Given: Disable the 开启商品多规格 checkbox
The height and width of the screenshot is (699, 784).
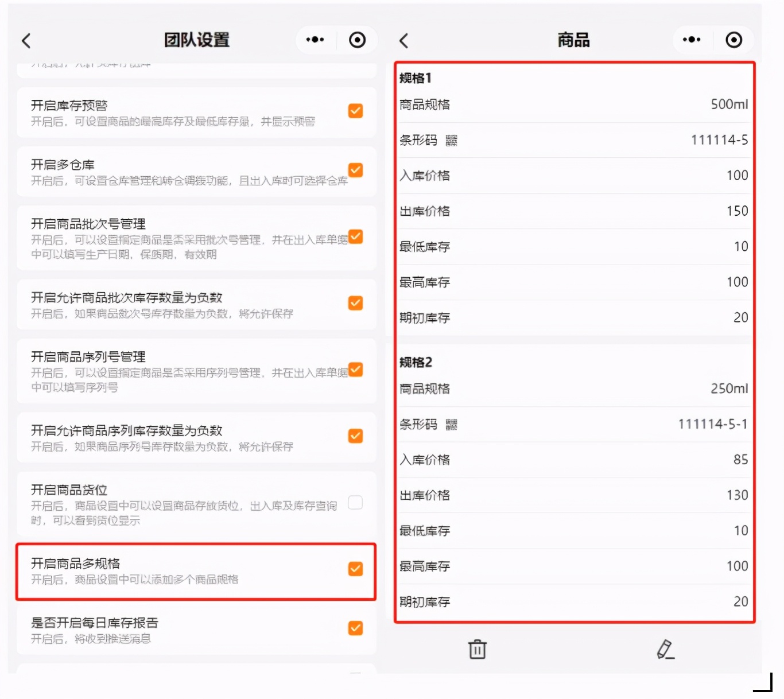Looking at the screenshot, I should click(x=355, y=569).
